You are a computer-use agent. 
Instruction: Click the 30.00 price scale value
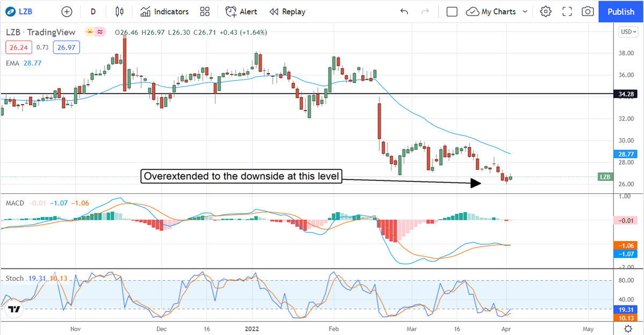click(x=627, y=141)
